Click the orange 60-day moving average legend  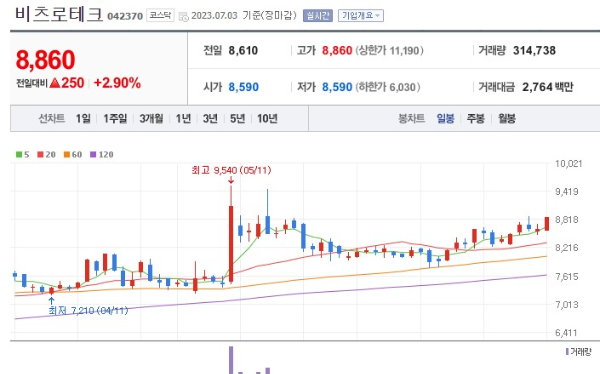click(x=73, y=155)
